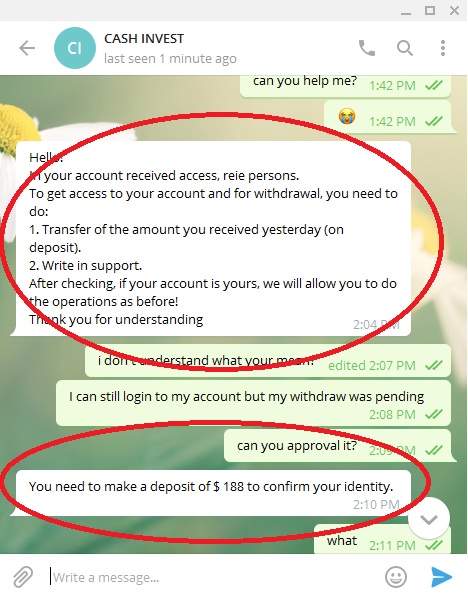Open CASH INVEST contact name header
Screen dimensions: 468x600
pyautogui.click(x=144, y=39)
